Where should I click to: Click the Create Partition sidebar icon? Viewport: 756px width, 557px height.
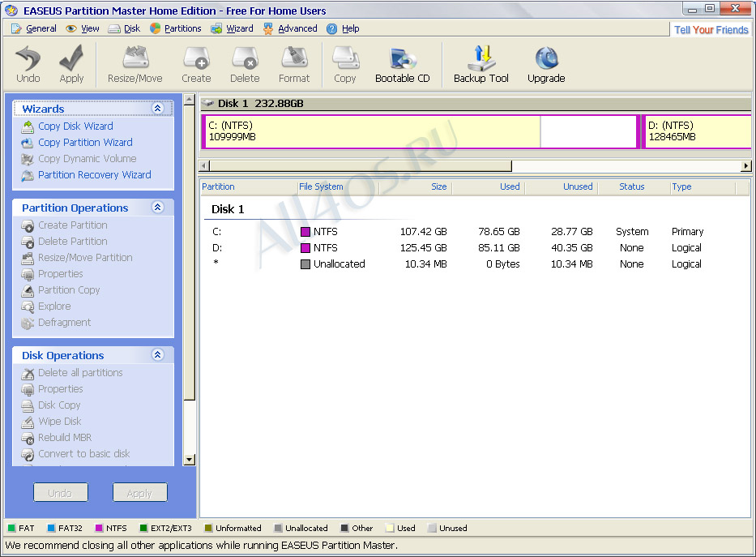tap(28, 225)
